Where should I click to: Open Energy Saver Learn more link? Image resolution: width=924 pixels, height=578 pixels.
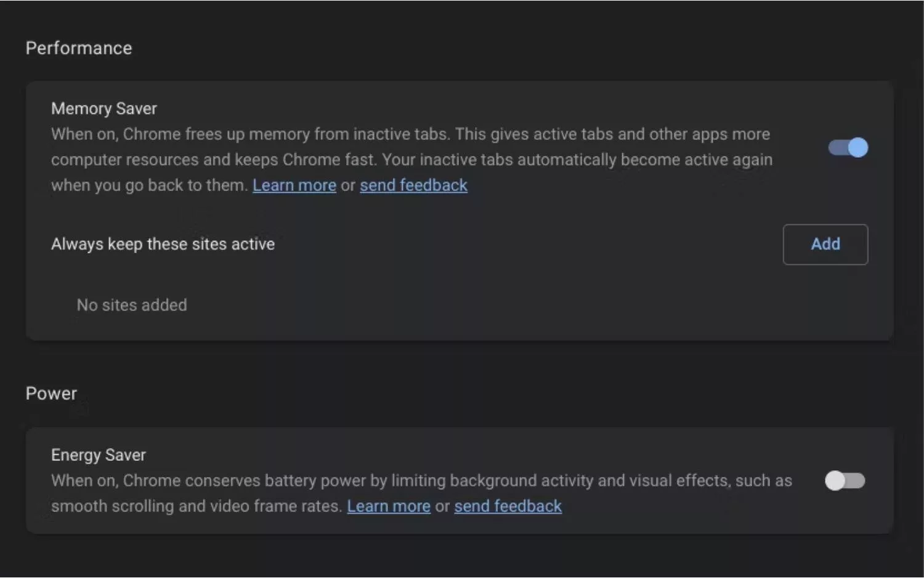coord(389,507)
